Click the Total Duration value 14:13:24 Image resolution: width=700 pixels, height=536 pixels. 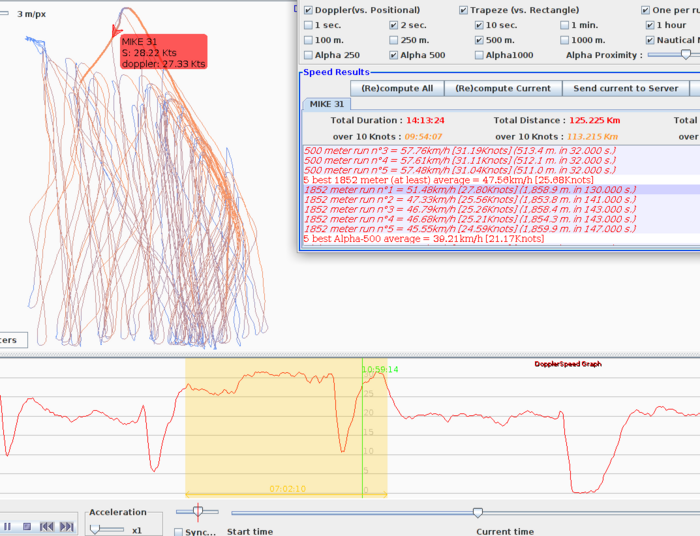(425, 120)
